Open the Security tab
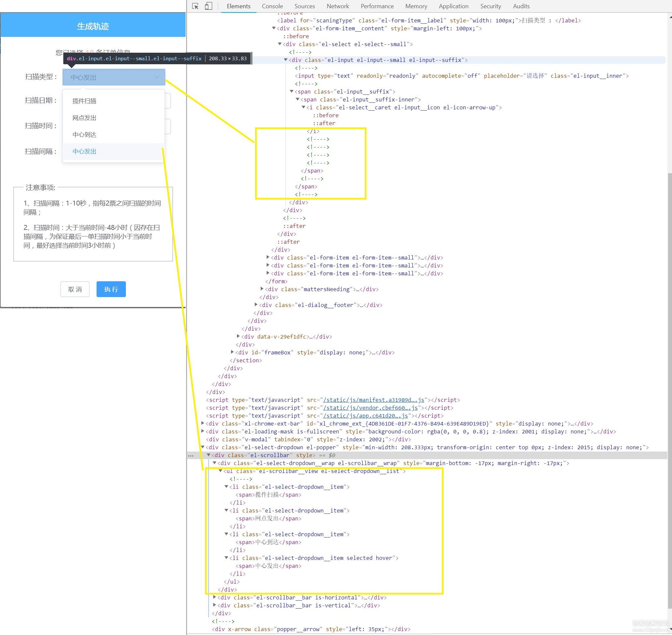Screen dimensions: 672x635 pyautogui.click(x=490, y=6)
